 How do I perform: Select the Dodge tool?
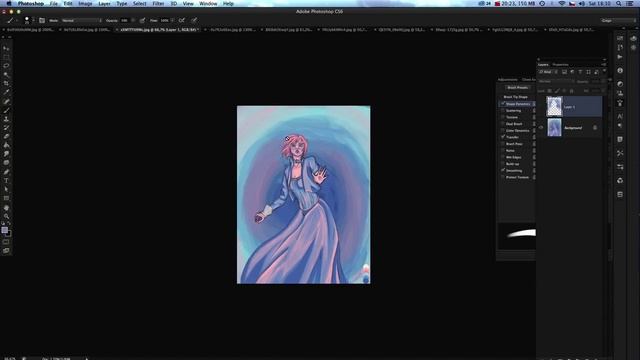(x=6, y=163)
